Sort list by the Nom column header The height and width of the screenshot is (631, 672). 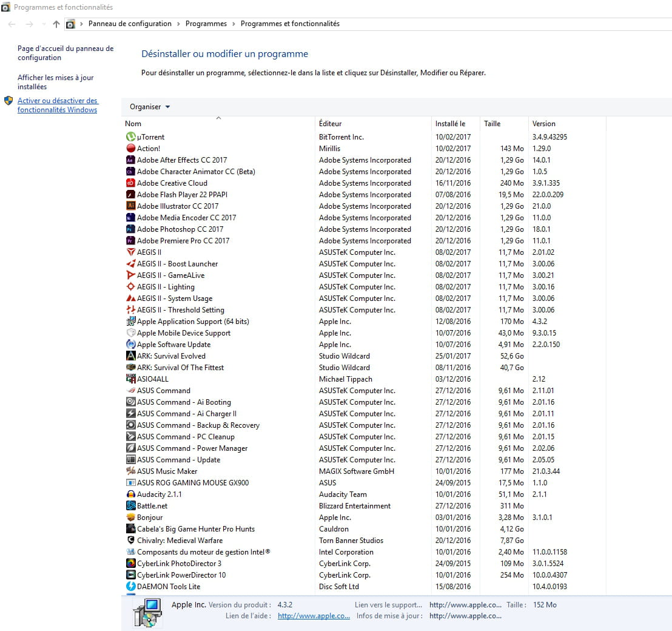(133, 124)
